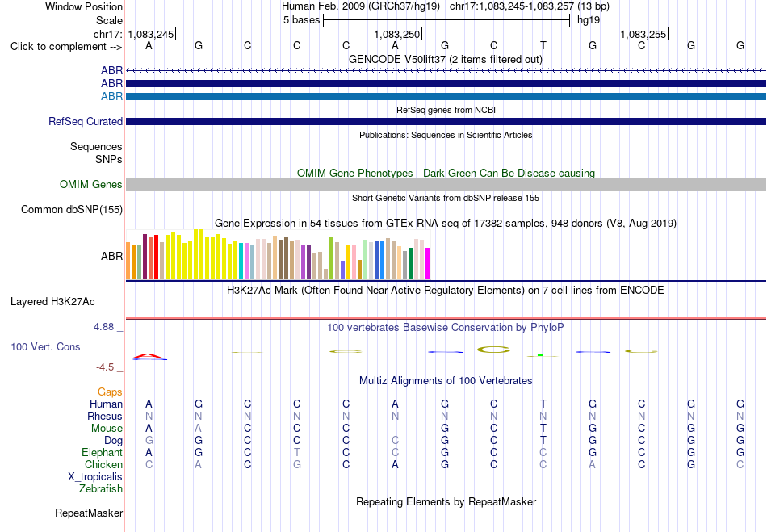Click coordinate marker 1,083,250 on the ruler
767x532 pixels.
pyautogui.click(x=396, y=34)
